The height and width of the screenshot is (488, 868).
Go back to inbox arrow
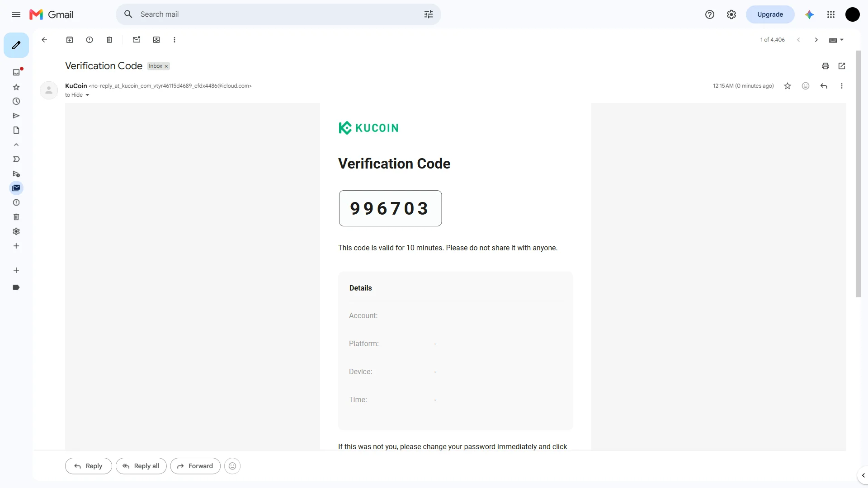point(44,40)
